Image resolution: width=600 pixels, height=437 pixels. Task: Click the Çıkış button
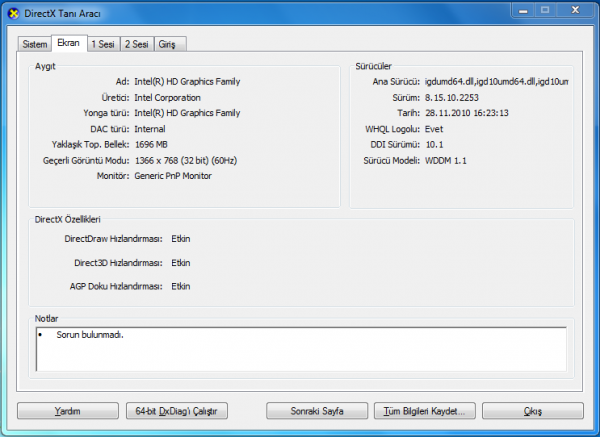point(533,411)
